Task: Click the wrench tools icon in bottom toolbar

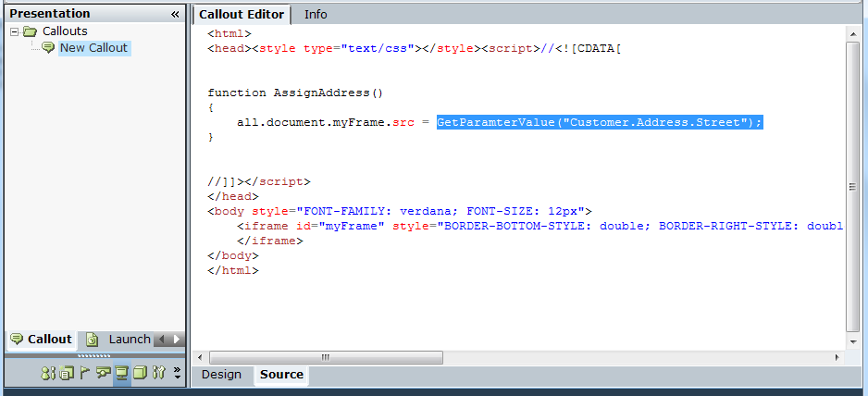Action: coord(158,374)
